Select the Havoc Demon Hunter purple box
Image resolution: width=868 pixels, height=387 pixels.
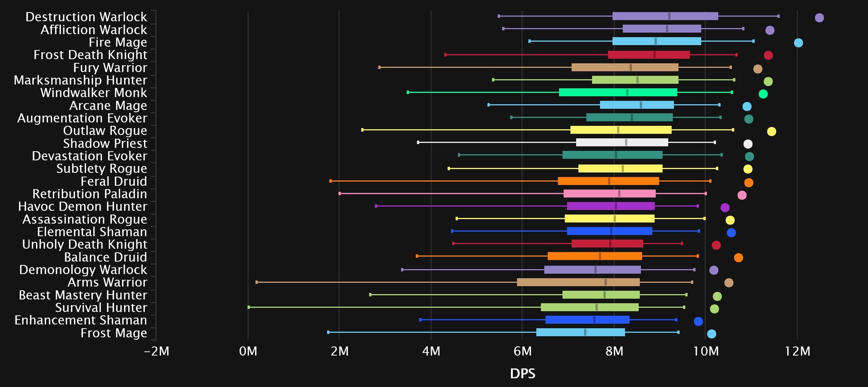(x=611, y=206)
